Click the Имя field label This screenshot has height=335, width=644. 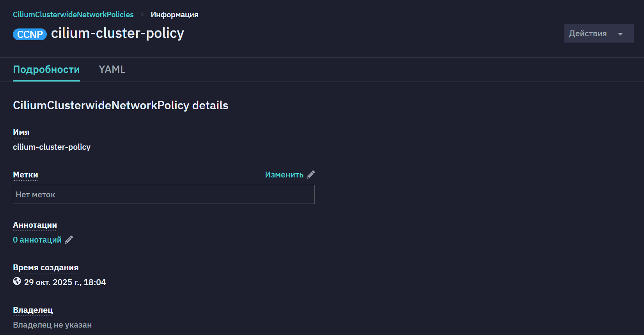tap(21, 132)
